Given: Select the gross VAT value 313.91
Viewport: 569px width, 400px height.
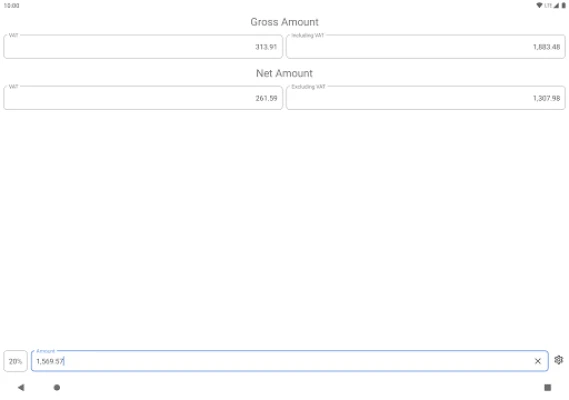Looking at the screenshot, I should 266,47.
